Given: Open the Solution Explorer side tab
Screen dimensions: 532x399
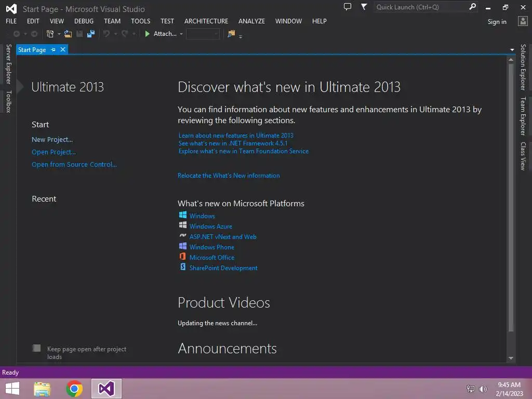Looking at the screenshot, I should [x=523, y=67].
